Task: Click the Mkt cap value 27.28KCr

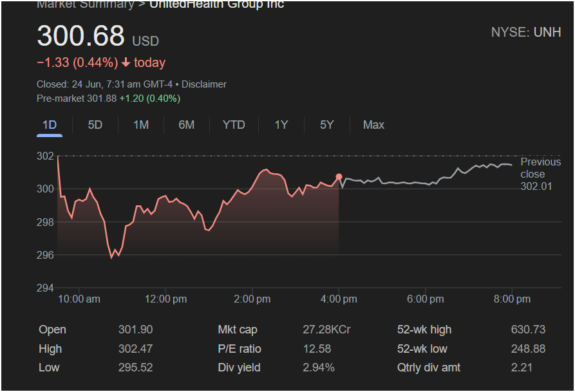Action: tap(326, 330)
